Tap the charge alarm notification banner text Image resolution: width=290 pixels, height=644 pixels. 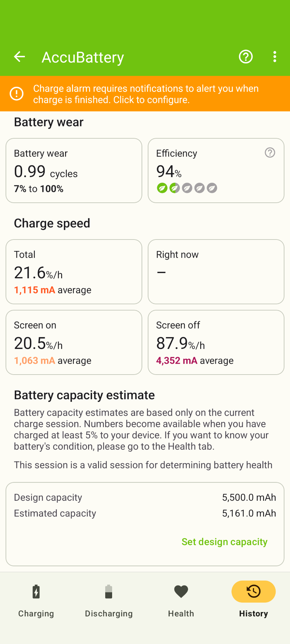[146, 94]
